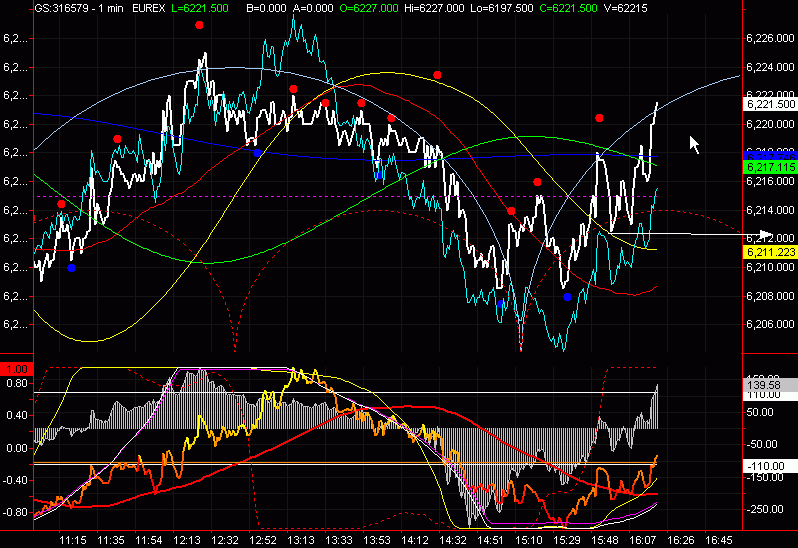Click the V=62215 volume value
The height and width of the screenshot is (548, 798).
625,8
